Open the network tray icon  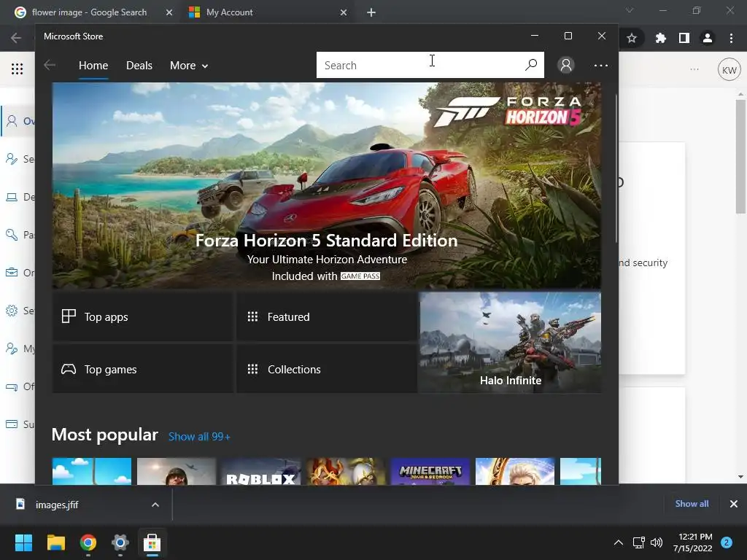638,542
